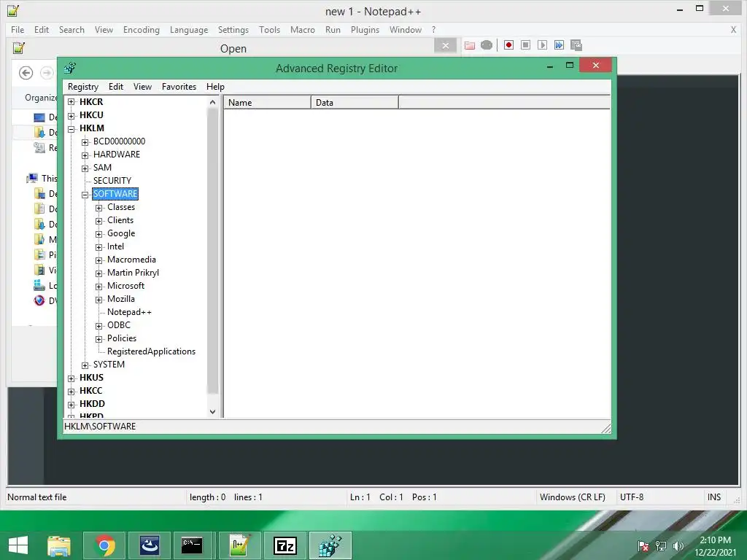This screenshot has width=747, height=560.
Task: Open Command Prompt from taskbar
Action: (192, 545)
